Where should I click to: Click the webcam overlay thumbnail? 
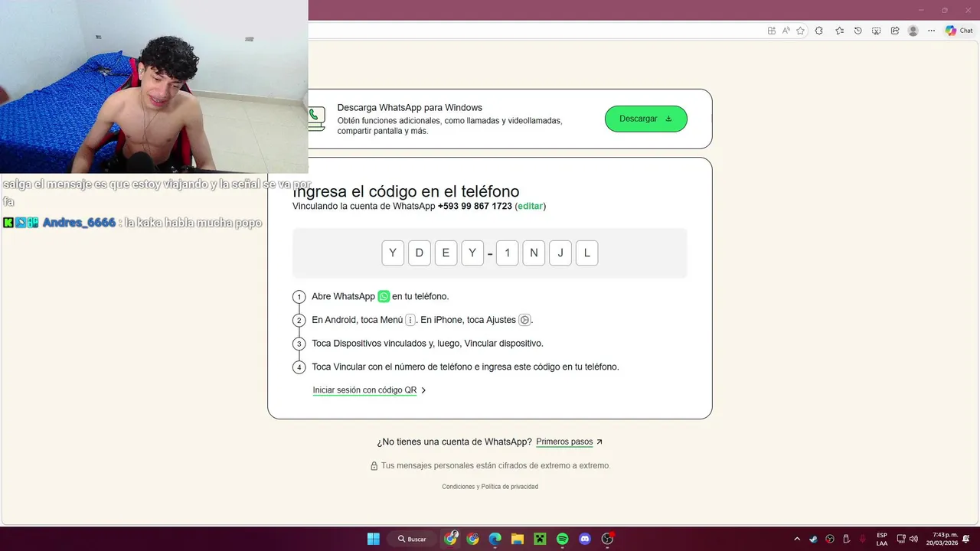[x=154, y=86]
